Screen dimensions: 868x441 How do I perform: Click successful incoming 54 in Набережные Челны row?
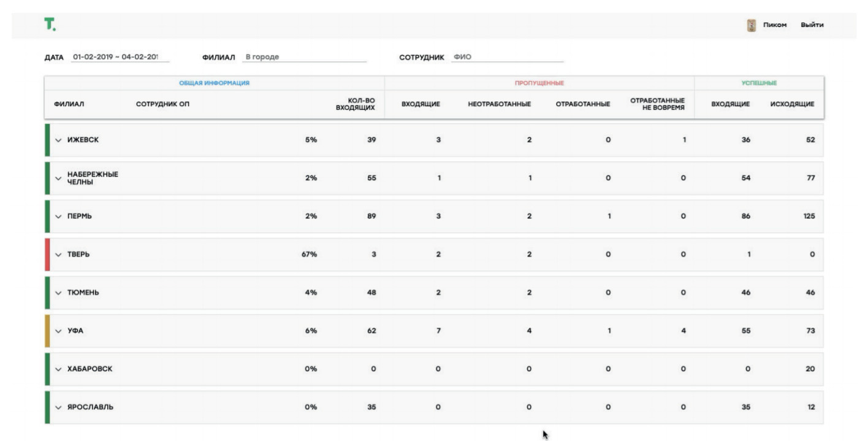point(745,178)
